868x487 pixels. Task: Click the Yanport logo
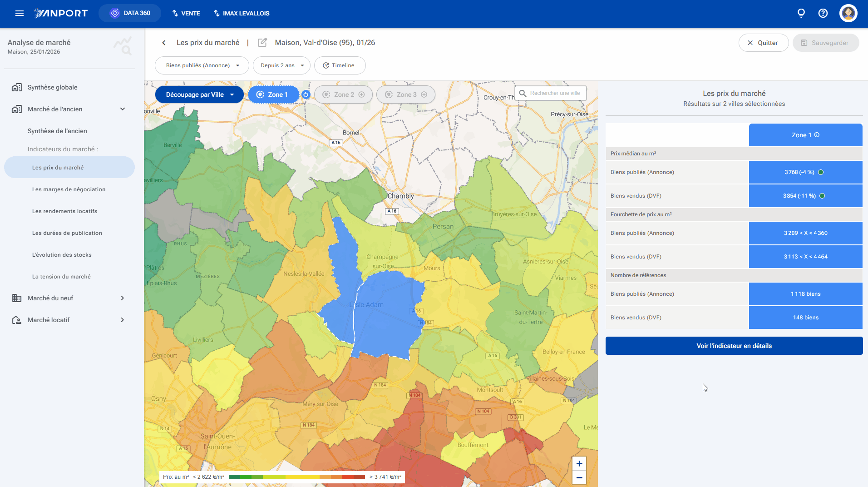(61, 13)
